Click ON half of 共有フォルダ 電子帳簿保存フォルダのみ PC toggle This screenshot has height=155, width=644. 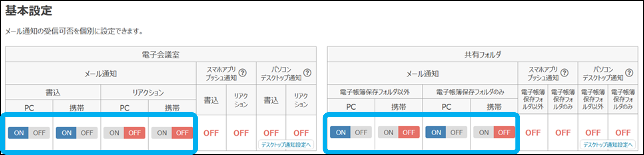coord(436,133)
